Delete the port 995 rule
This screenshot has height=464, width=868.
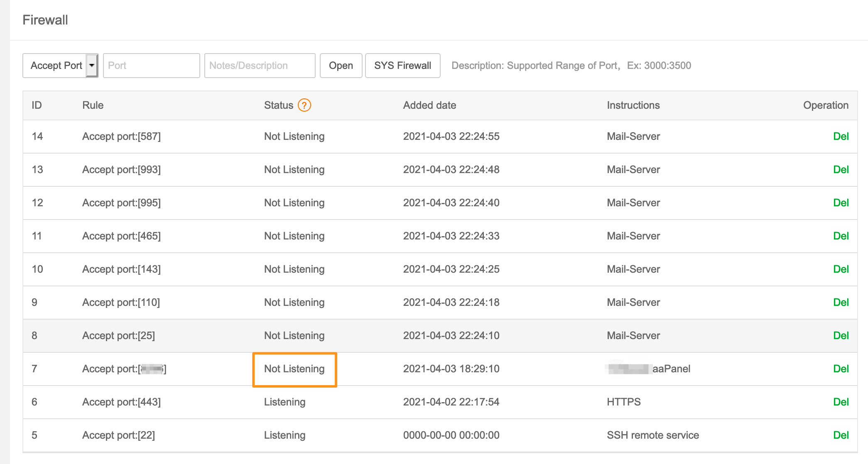coord(840,203)
